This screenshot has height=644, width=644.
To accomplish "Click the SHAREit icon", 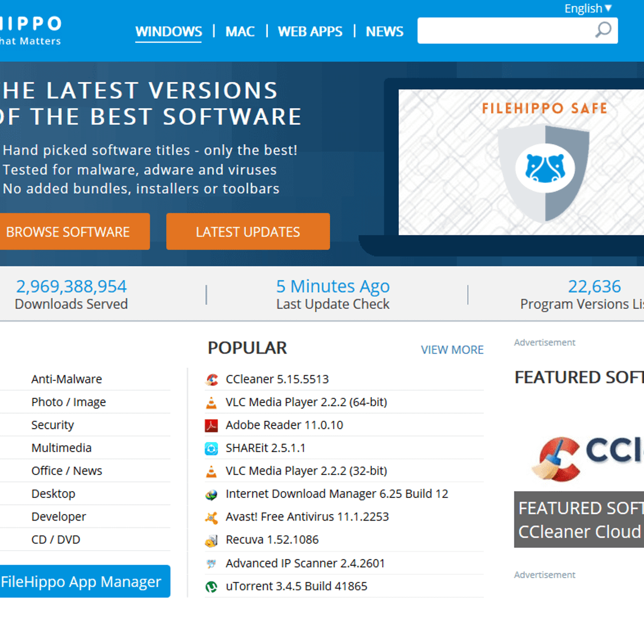I will pyautogui.click(x=211, y=449).
